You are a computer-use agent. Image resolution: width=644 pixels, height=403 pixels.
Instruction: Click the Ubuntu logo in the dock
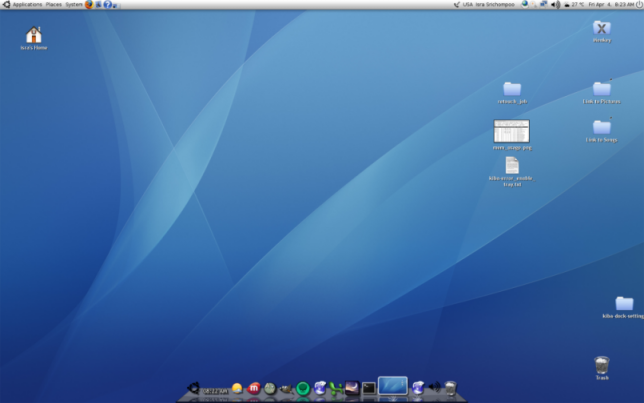193,388
